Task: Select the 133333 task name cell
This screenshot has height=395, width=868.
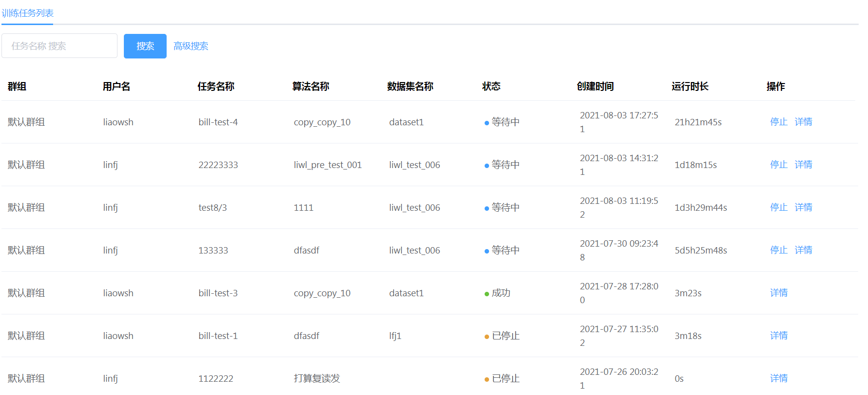Action: click(213, 250)
